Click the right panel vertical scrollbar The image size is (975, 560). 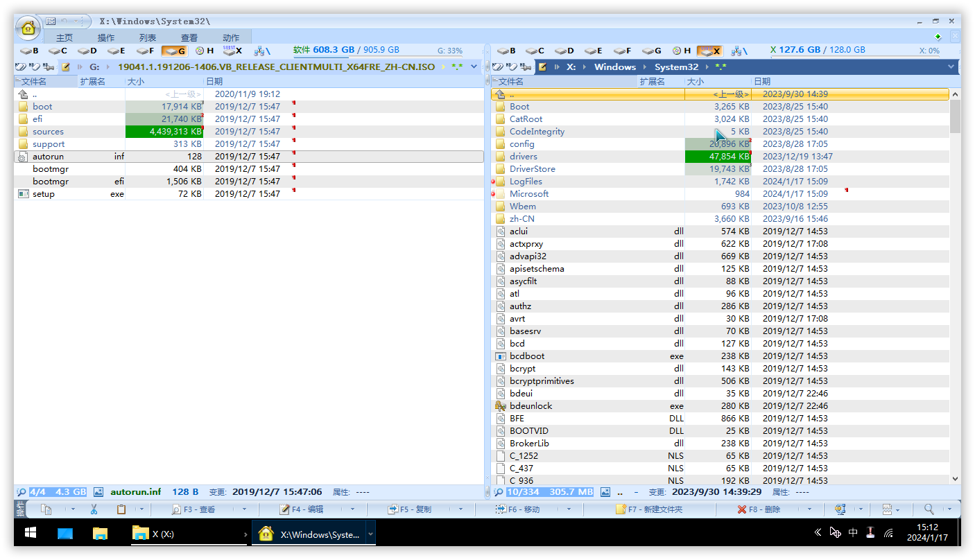[955, 286]
